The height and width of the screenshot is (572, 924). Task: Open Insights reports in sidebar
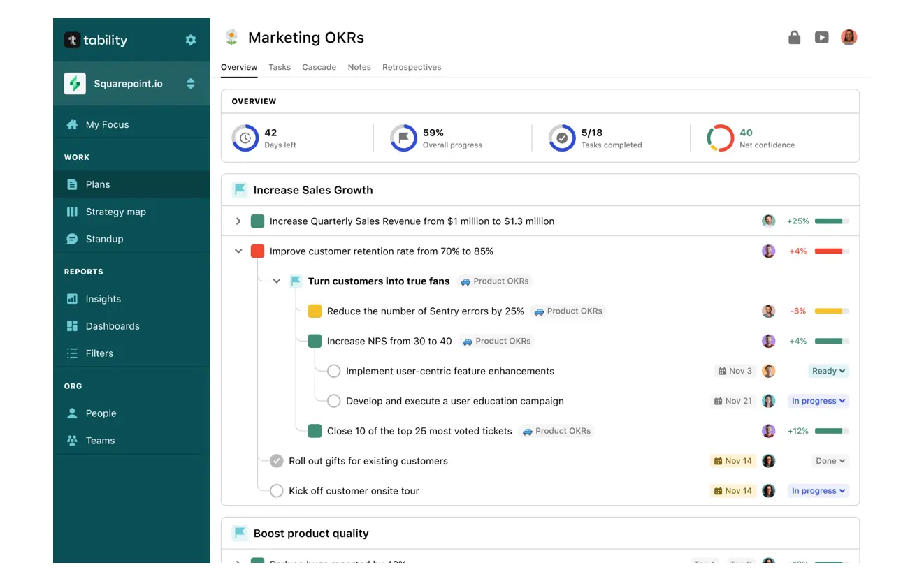[x=103, y=299]
